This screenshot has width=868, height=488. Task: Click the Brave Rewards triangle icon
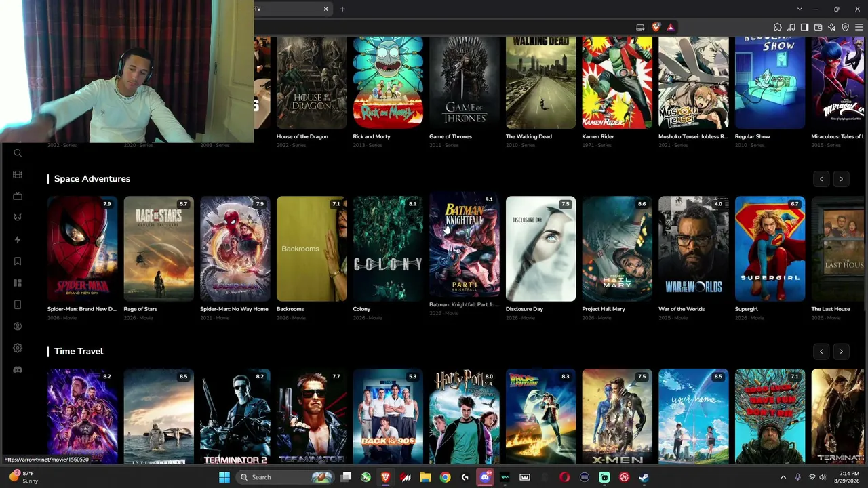pos(670,27)
